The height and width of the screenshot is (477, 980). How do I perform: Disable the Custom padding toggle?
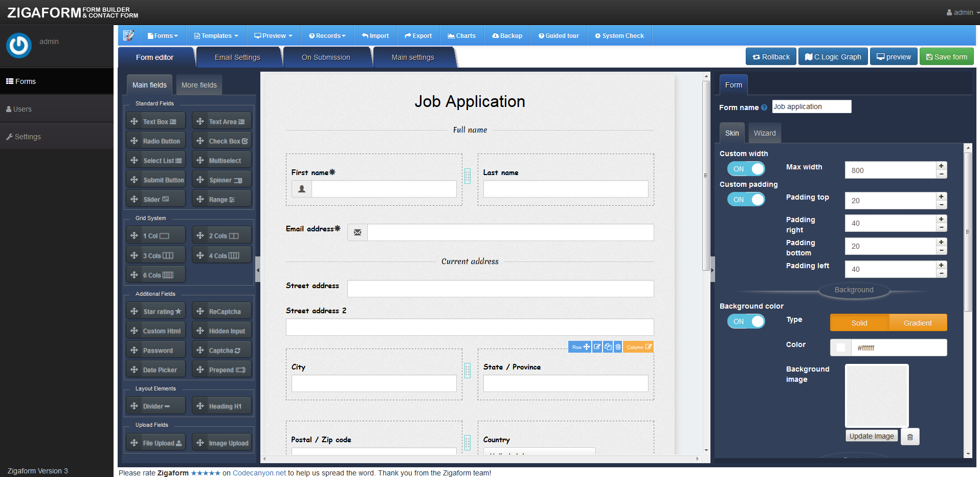(746, 199)
